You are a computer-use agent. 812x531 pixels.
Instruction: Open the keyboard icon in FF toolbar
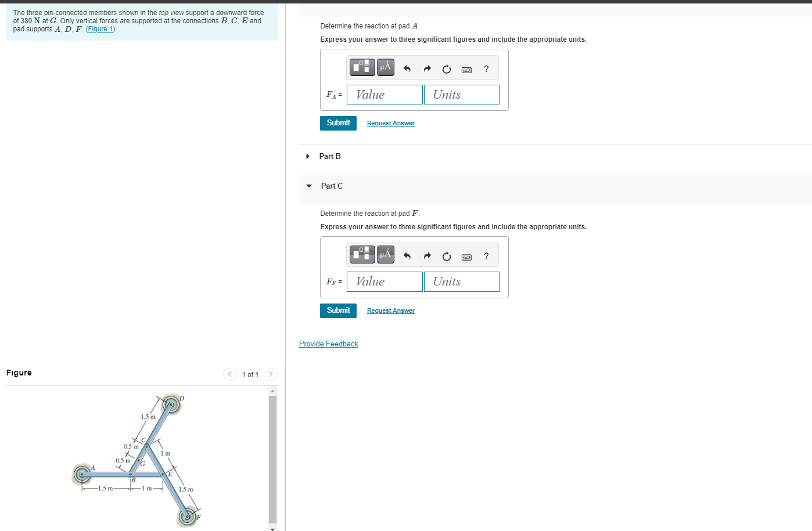[x=466, y=256]
